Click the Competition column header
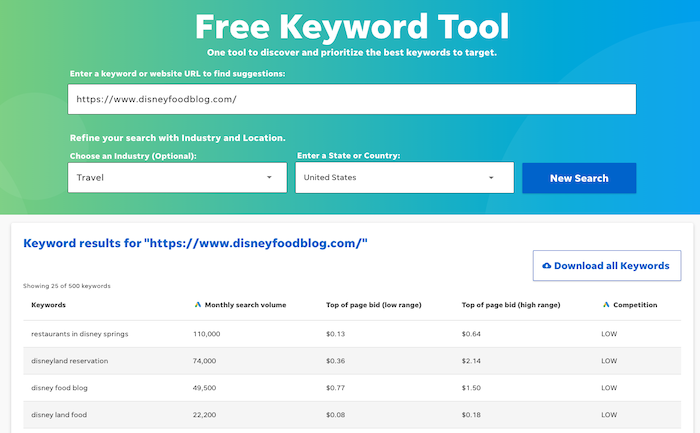 [x=635, y=305]
